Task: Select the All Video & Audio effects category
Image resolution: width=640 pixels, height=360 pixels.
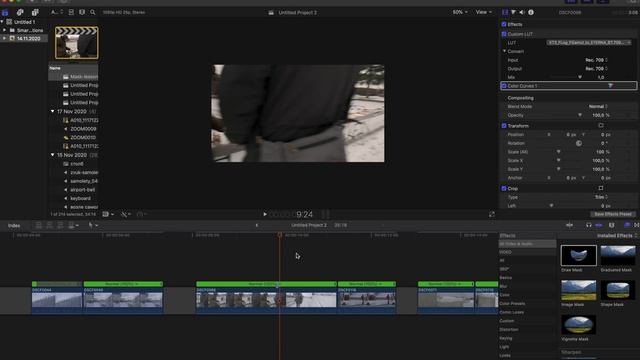Action: pyautogui.click(x=527, y=244)
